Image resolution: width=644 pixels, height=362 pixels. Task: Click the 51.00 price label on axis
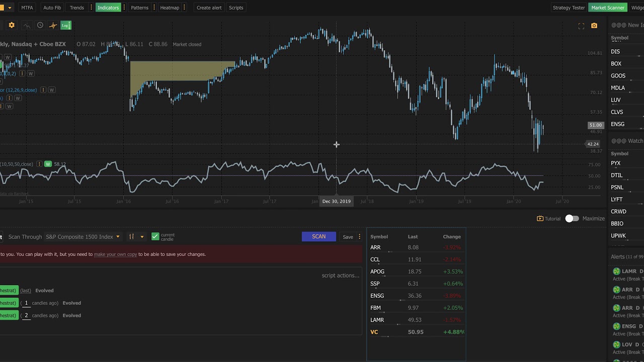596,125
